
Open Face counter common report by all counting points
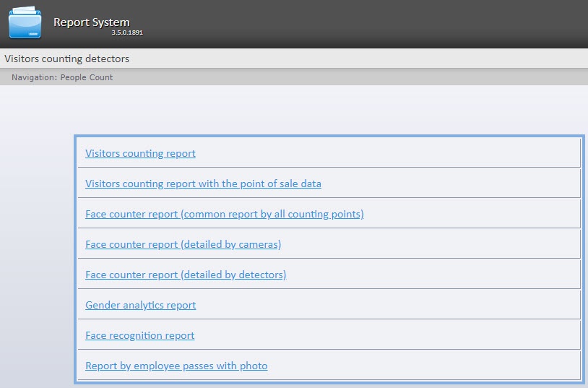(224, 214)
